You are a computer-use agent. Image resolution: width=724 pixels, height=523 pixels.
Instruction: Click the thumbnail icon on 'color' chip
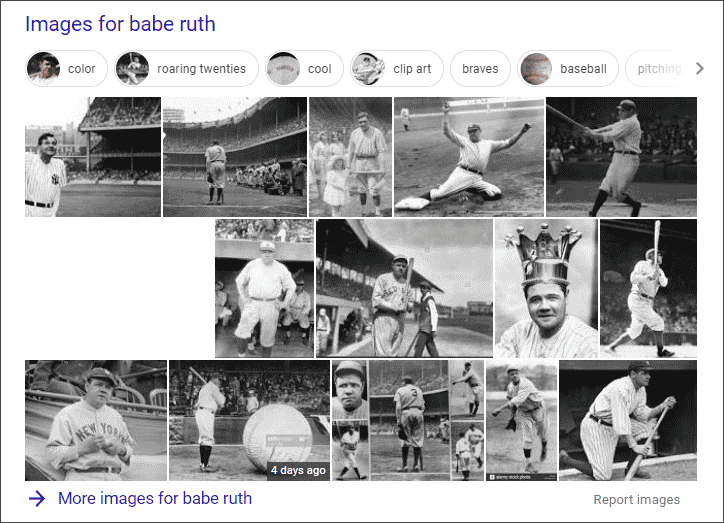43,68
